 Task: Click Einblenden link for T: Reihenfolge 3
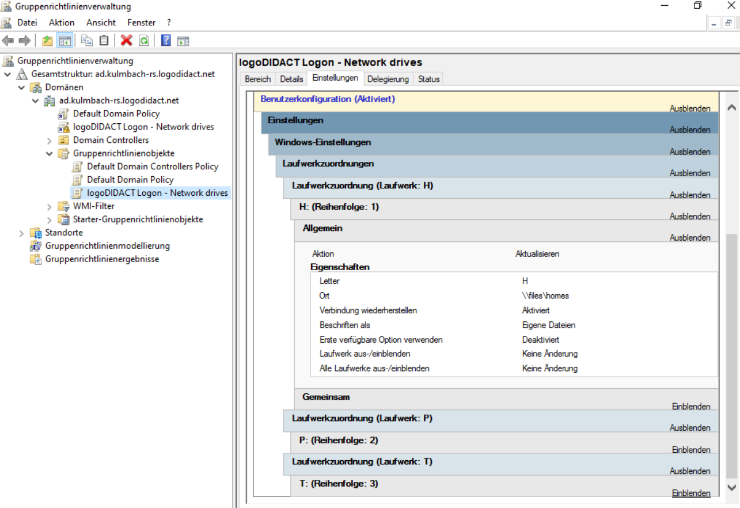click(690, 493)
